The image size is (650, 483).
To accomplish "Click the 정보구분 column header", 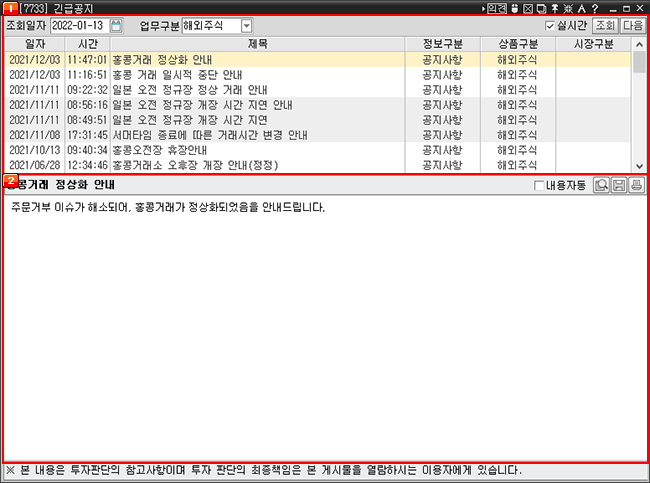I will coord(443,44).
